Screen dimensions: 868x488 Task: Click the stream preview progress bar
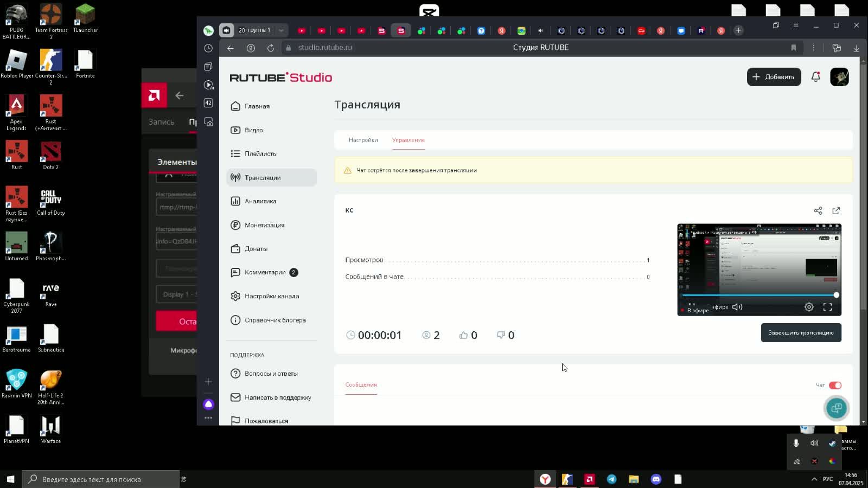pos(759,295)
